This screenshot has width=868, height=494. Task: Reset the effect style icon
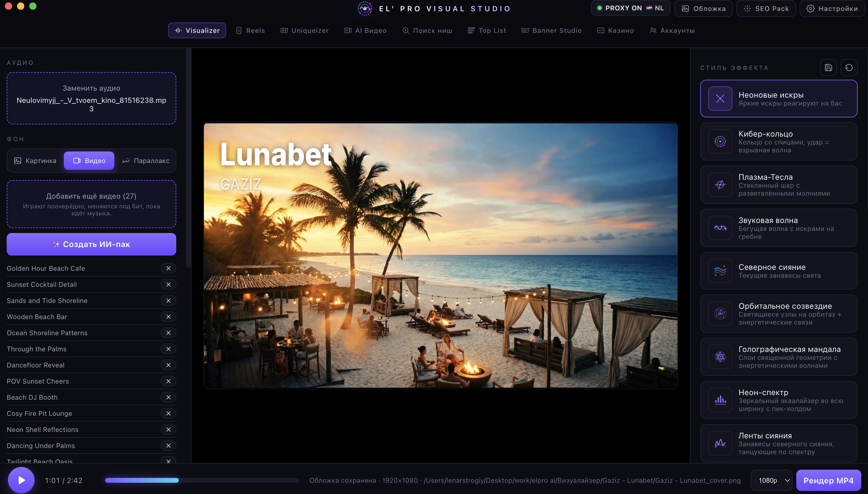849,68
